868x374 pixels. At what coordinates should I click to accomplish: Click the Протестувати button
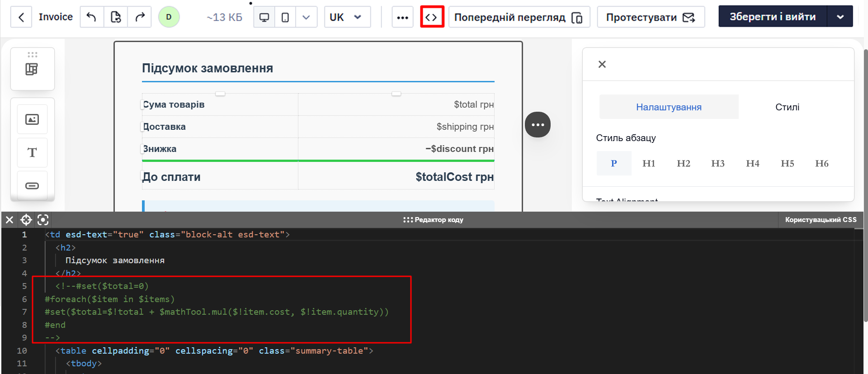pos(651,17)
